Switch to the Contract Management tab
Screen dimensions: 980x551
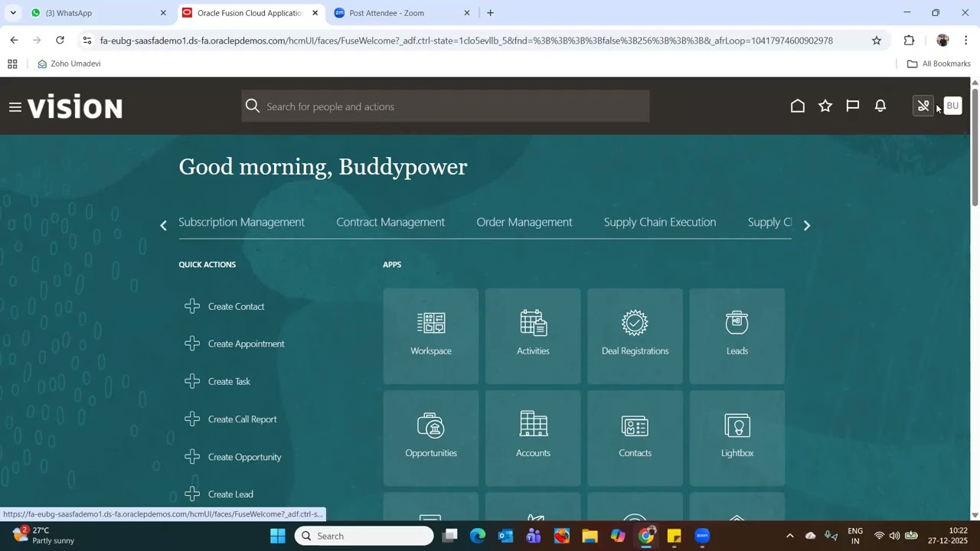(390, 222)
